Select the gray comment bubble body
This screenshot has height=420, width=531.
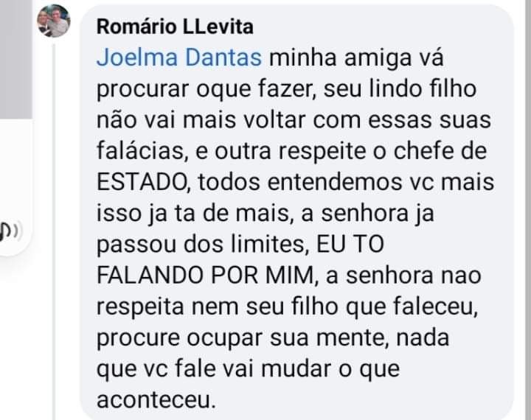click(x=296, y=212)
